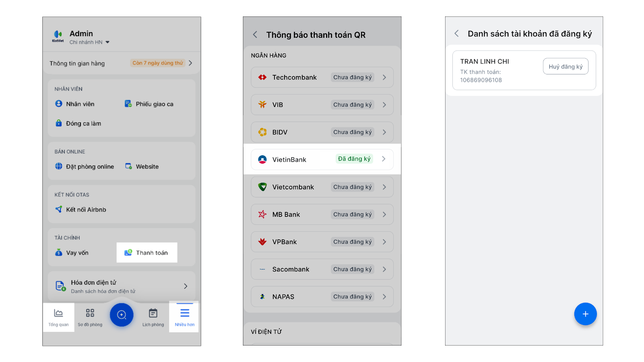Open VietinBank row chevron
This screenshot has height=362, width=644.
[384, 159]
